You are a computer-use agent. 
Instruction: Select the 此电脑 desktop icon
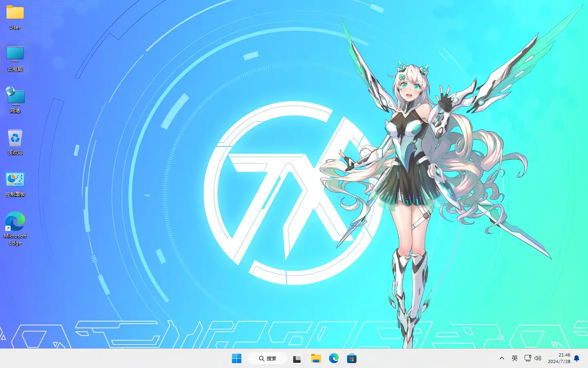15,58
